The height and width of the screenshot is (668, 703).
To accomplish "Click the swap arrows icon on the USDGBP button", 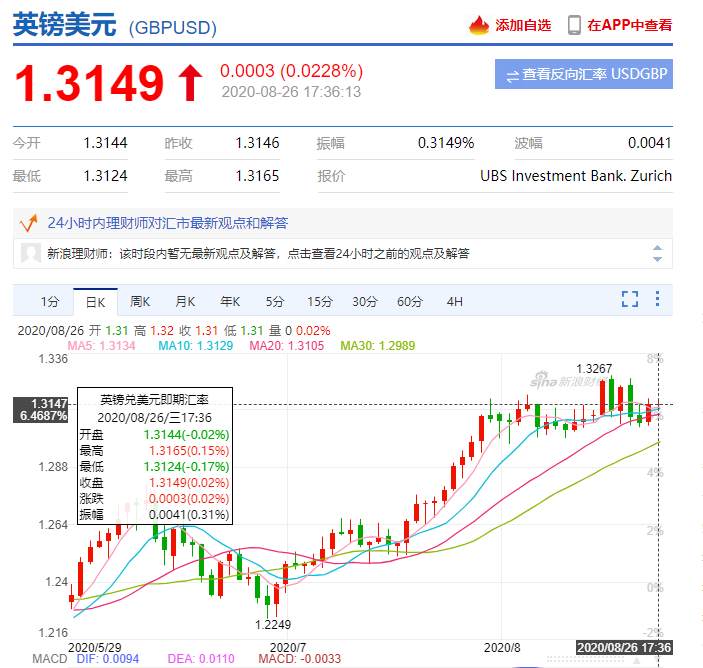I will [x=512, y=75].
